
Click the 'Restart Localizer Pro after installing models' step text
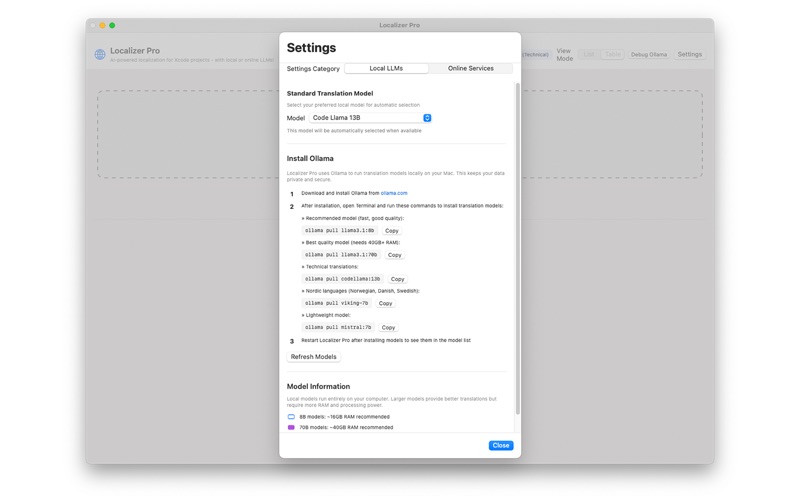[386, 340]
